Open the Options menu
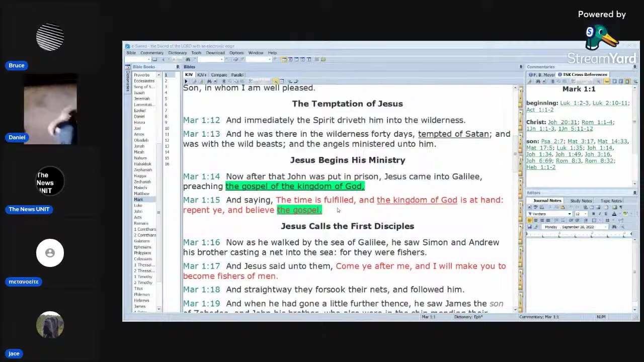This screenshot has height=362, width=644. point(236,53)
